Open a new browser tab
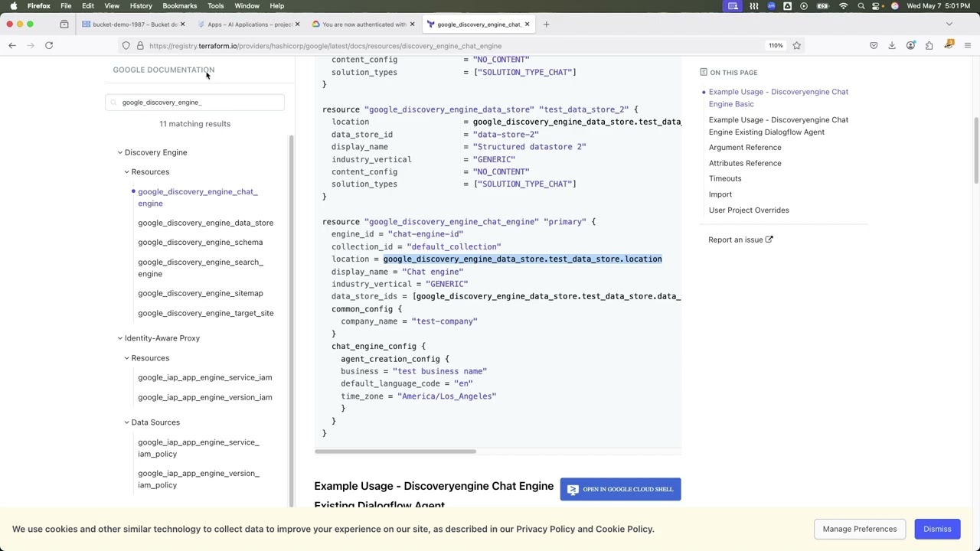This screenshot has height=551, width=980. (546, 24)
